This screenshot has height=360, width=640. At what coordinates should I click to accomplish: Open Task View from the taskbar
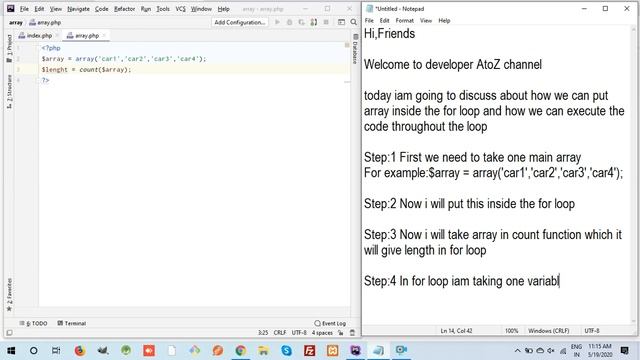(x=56, y=350)
